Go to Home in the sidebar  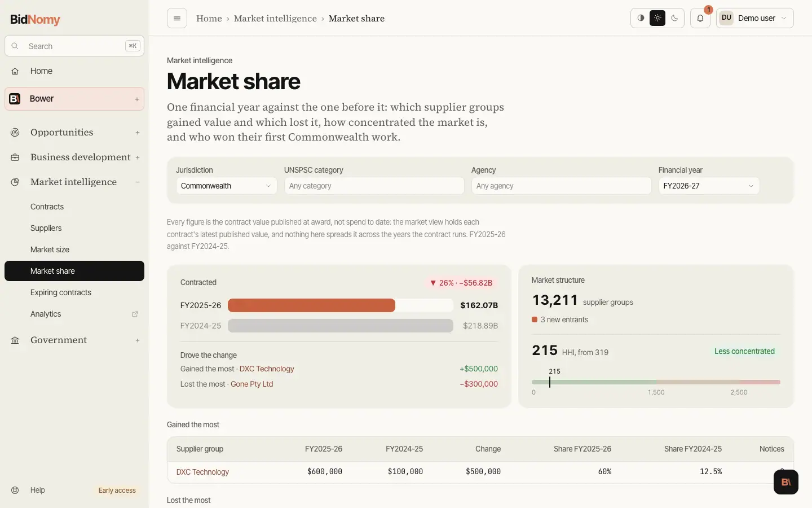point(74,71)
